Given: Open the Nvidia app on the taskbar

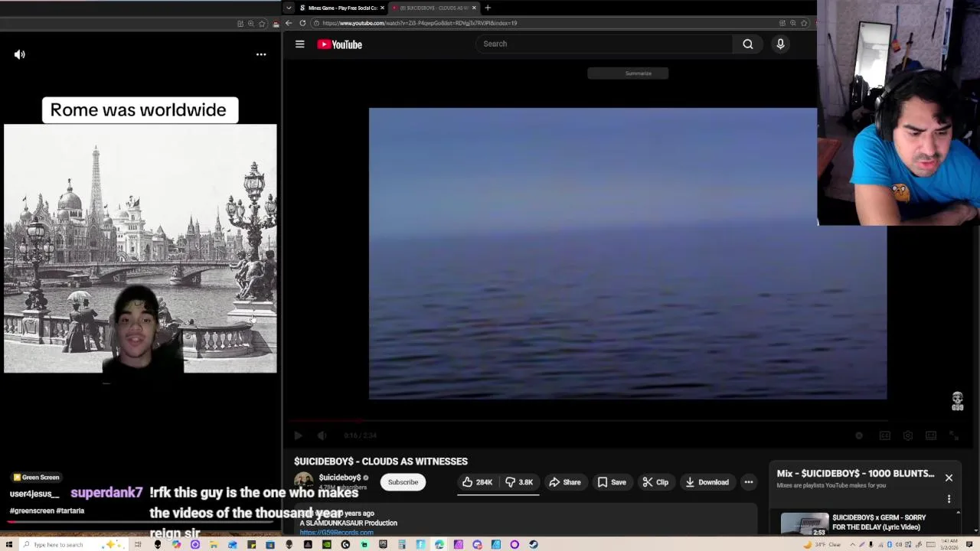Looking at the screenshot, I should pos(327,544).
